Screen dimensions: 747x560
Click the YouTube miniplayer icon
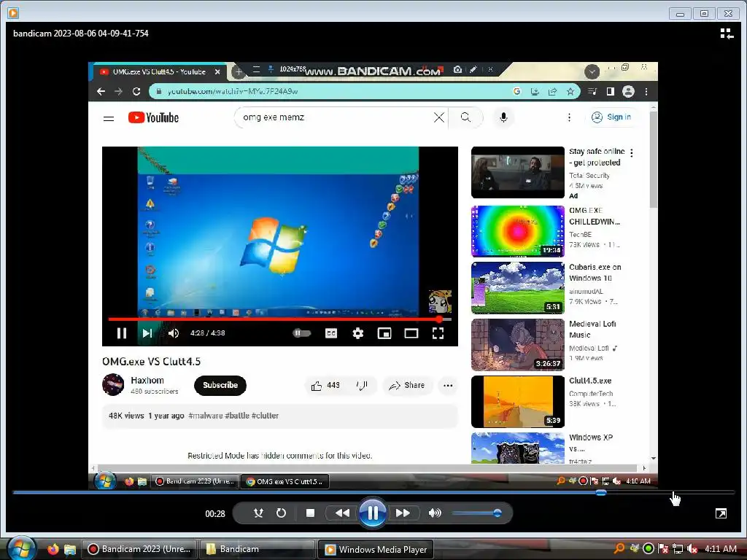click(384, 333)
